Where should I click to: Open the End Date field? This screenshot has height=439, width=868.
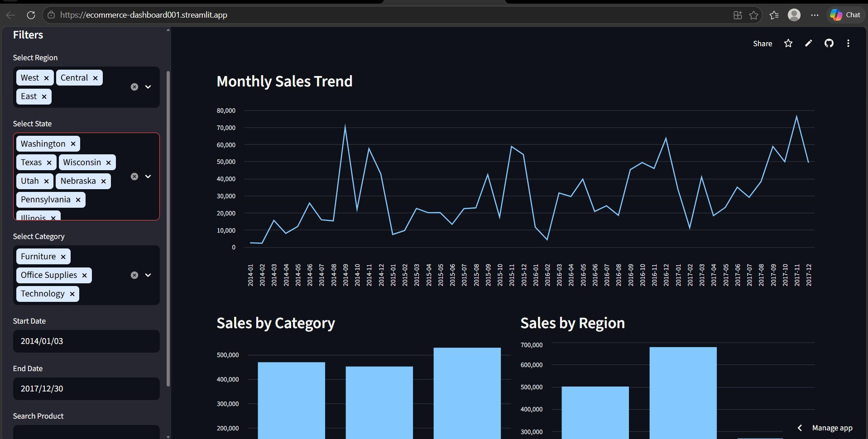(x=86, y=389)
